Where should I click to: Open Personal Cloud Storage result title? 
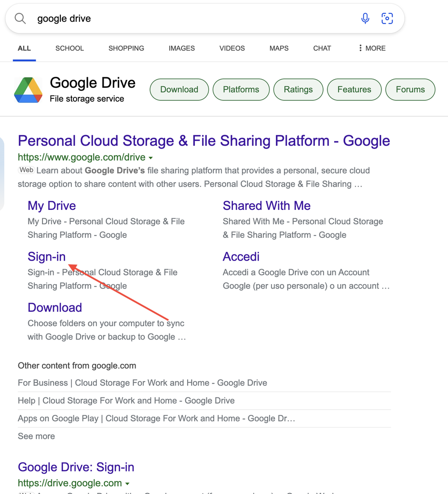coord(204,141)
